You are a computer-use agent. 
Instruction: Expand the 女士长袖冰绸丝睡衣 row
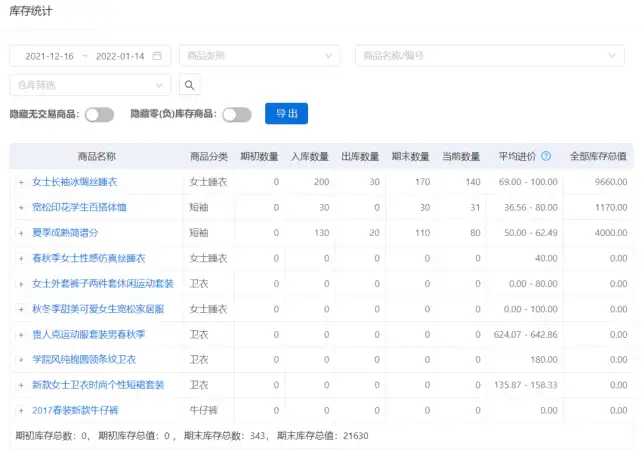pyautogui.click(x=21, y=182)
